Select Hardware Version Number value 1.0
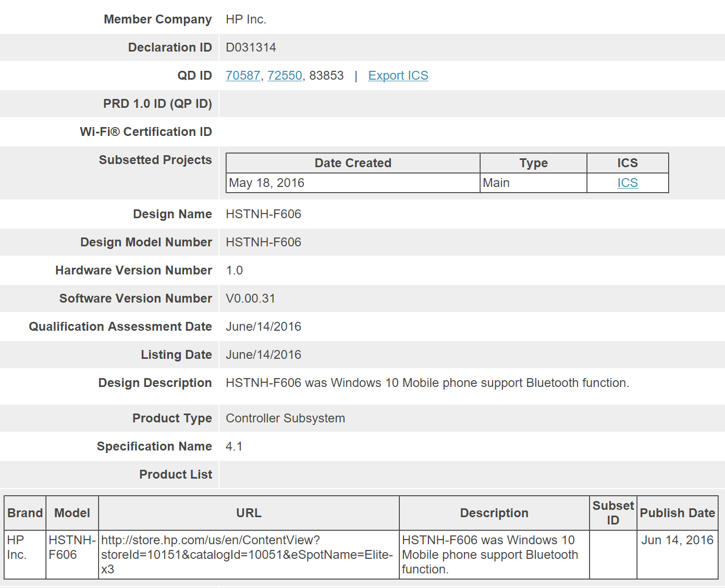725x588 pixels. pyautogui.click(x=235, y=270)
